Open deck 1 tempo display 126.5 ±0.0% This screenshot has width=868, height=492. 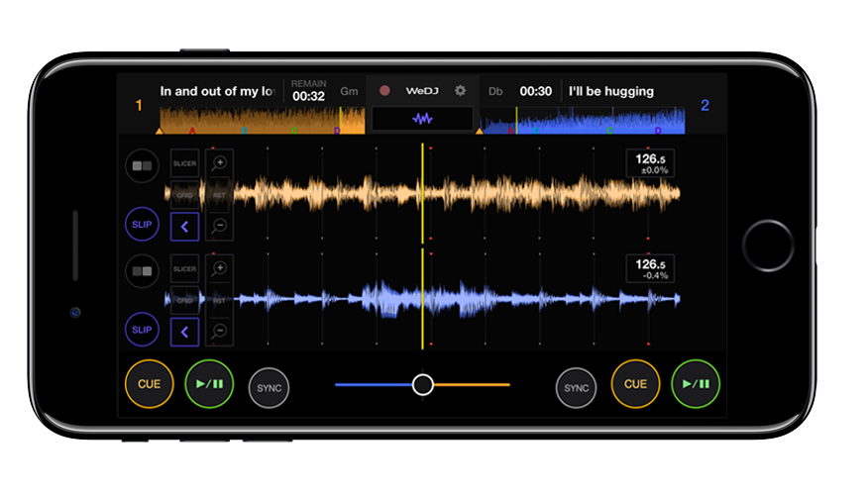(651, 163)
